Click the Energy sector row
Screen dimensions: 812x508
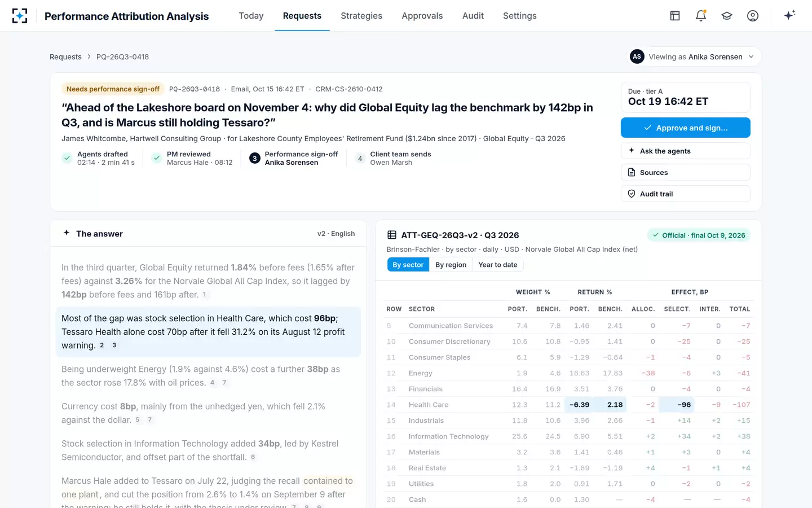coord(568,373)
